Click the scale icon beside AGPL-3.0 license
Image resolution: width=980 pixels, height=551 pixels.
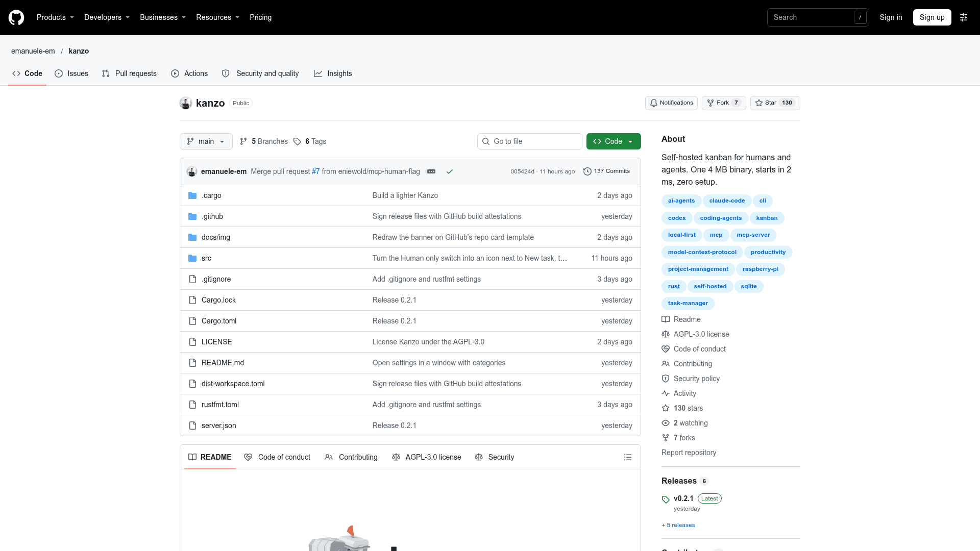pyautogui.click(x=666, y=334)
